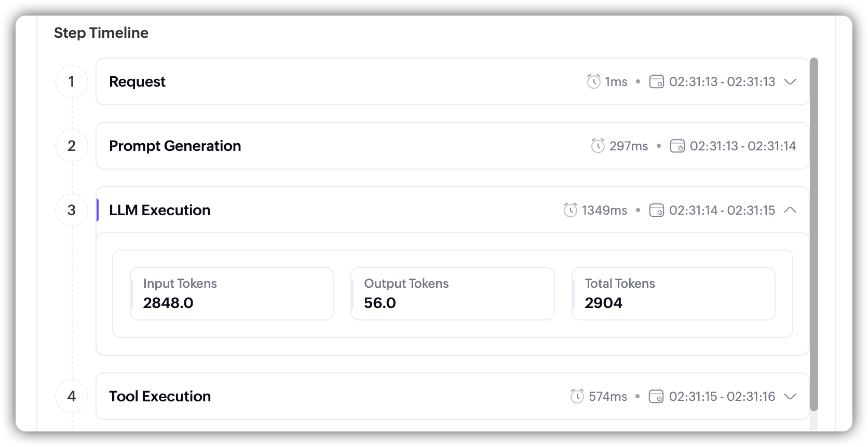Click the clock icon beside 1349ms

coord(570,210)
